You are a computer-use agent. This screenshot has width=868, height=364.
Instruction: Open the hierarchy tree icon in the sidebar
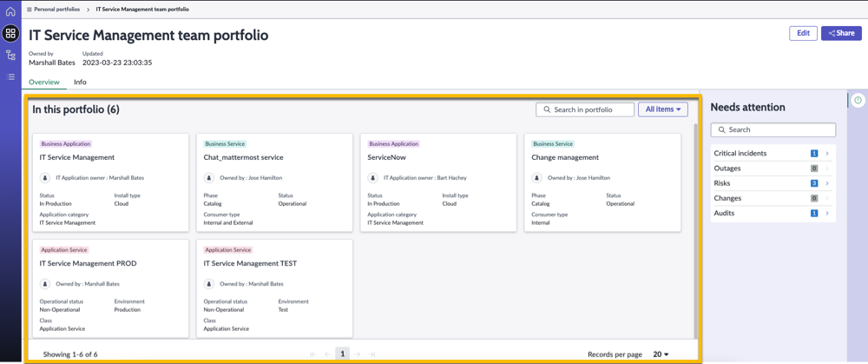(x=10, y=55)
